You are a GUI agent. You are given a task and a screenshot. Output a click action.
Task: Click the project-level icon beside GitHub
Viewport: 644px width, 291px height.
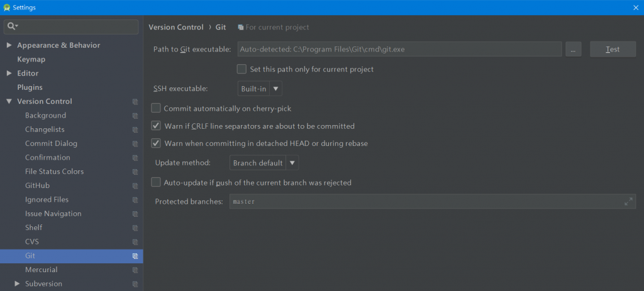(135, 186)
